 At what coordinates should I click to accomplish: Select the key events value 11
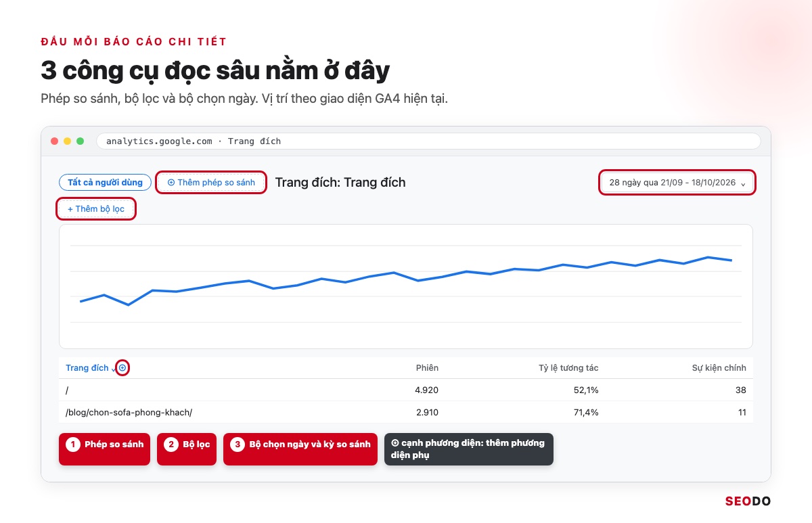741,412
